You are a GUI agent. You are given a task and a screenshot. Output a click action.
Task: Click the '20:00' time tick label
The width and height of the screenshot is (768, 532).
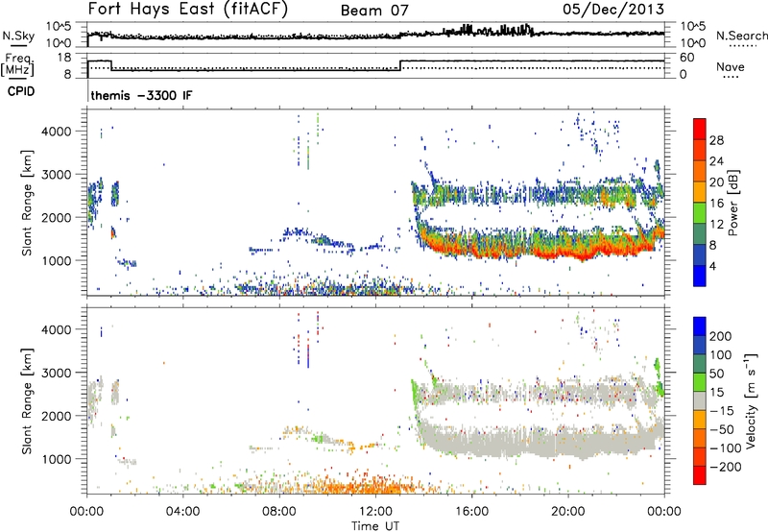(568, 512)
